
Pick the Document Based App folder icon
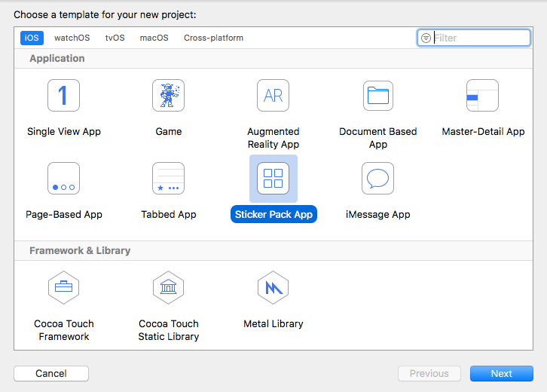[x=378, y=95]
